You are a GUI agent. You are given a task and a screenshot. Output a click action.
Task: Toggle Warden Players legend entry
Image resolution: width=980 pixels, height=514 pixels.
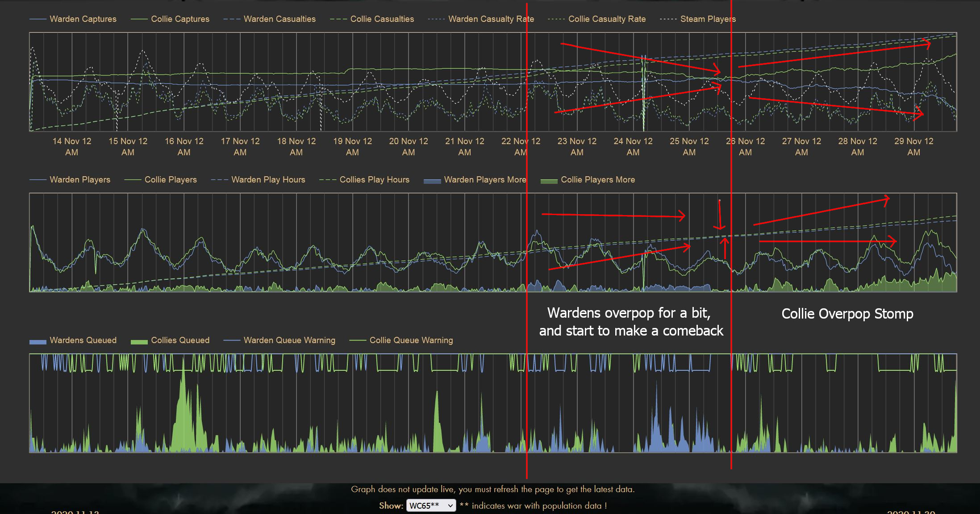(x=79, y=180)
